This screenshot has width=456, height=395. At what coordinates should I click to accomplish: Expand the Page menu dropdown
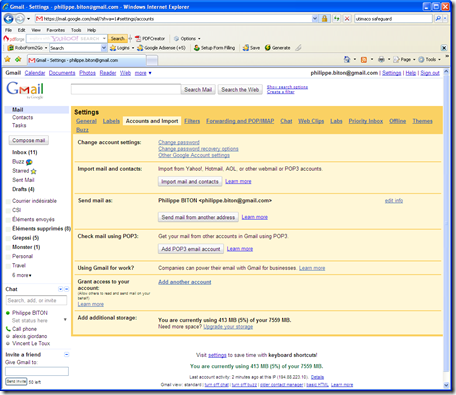(x=414, y=60)
